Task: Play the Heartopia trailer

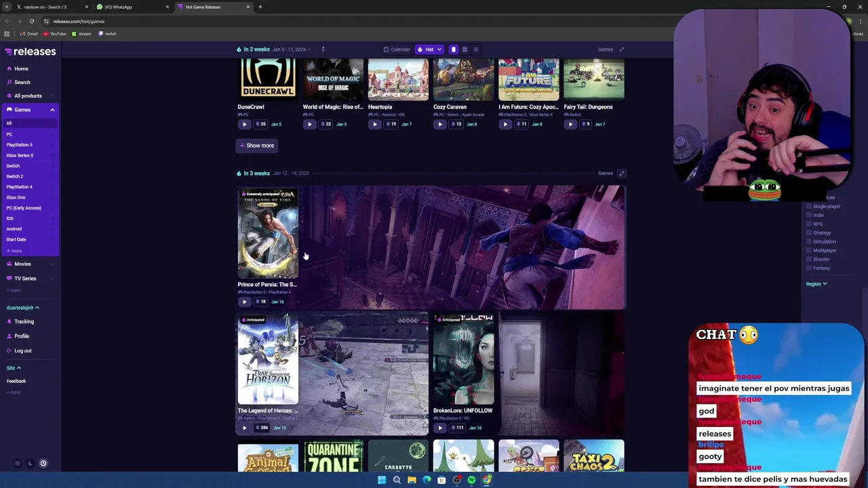Action: pos(374,124)
